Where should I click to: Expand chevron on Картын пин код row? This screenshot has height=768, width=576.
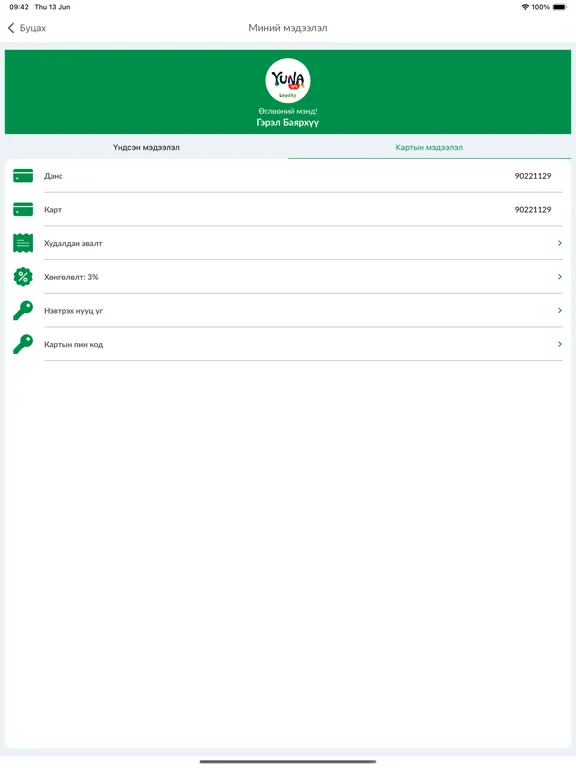(559, 344)
